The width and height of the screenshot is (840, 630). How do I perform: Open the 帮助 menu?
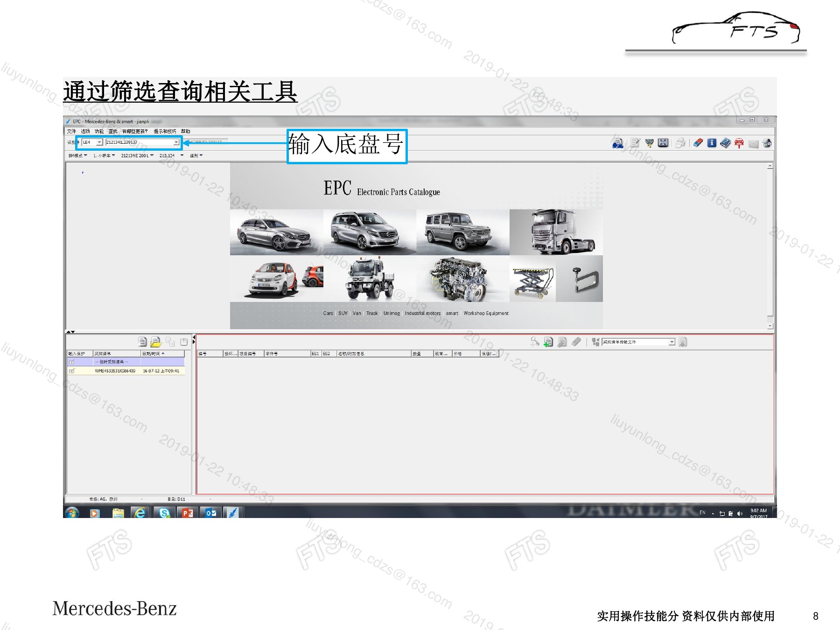point(186,132)
